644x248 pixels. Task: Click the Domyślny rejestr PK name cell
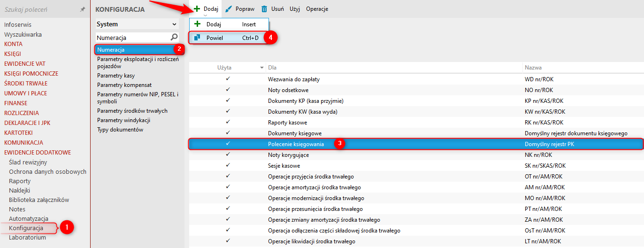[x=549, y=144]
